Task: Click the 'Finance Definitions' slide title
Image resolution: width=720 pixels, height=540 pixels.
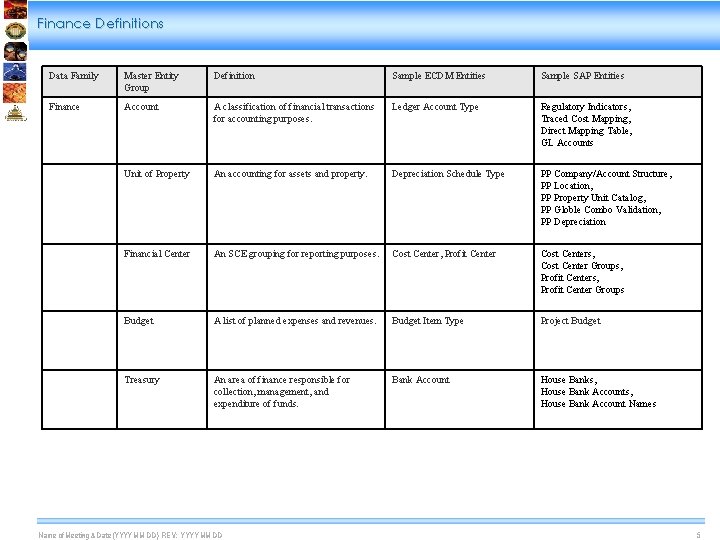Action: [x=100, y=23]
